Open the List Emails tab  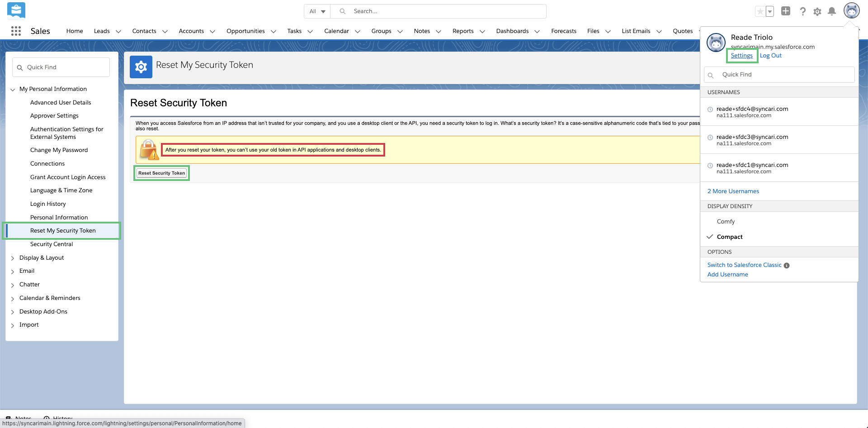[636, 31]
